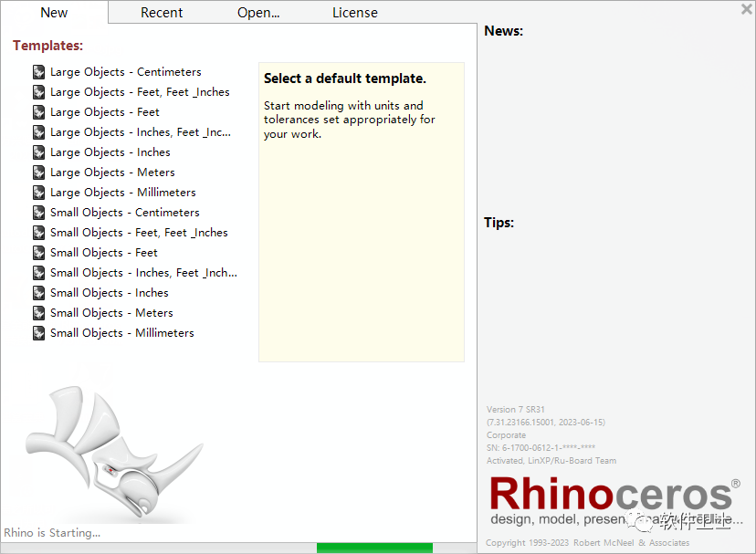The image size is (756, 554).
Task: Select Small Objects - Inches template label
Action: pyautogui.click(x=110, y=293)
